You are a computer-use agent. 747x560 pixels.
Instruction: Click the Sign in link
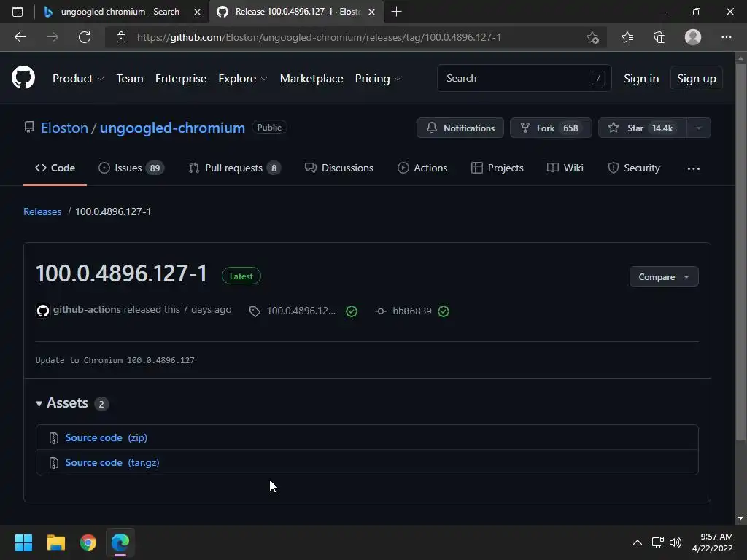(x=641, y=79)
